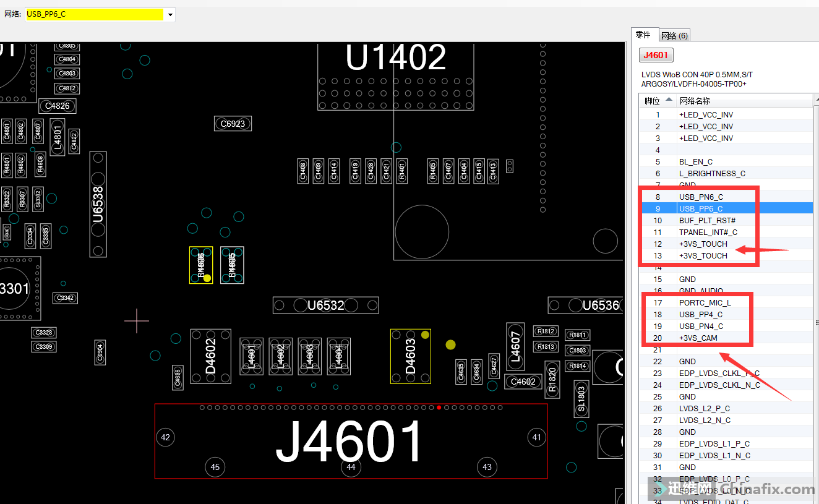This screenshot has height=504, width=819.
Task: Click the L4607 inductor component
Action: pyautogui.click(x=515, y=346)
